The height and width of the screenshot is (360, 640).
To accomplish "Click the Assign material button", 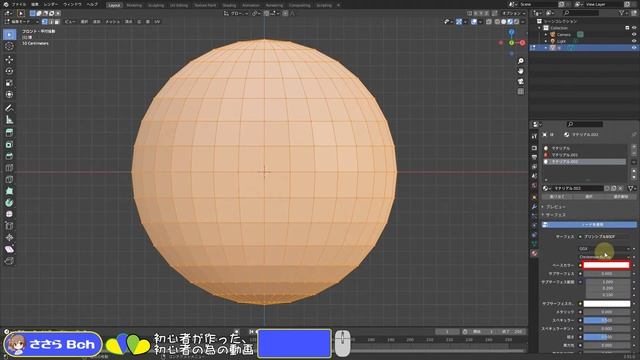I will pyautogui.click(x=558, y=197).
